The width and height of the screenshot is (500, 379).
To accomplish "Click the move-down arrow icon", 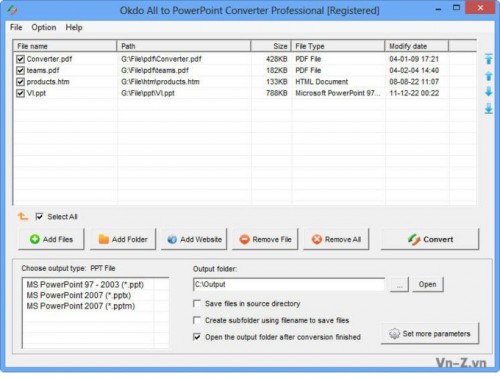I will pyautogui.click(x=488, y=92).
